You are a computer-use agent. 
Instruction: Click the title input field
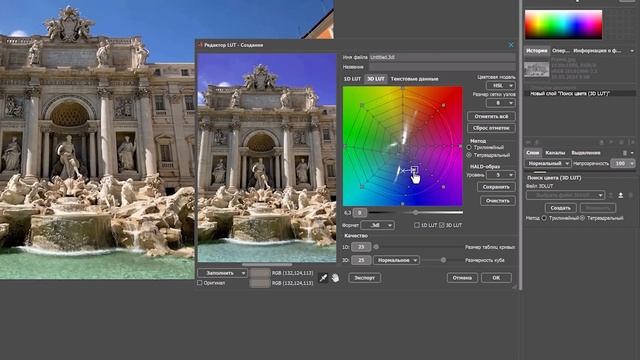(x=442, y=67)
